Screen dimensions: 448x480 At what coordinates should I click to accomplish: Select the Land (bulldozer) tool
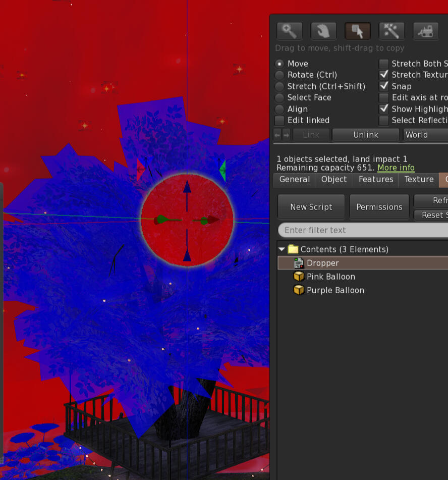[x=425, y=31]
